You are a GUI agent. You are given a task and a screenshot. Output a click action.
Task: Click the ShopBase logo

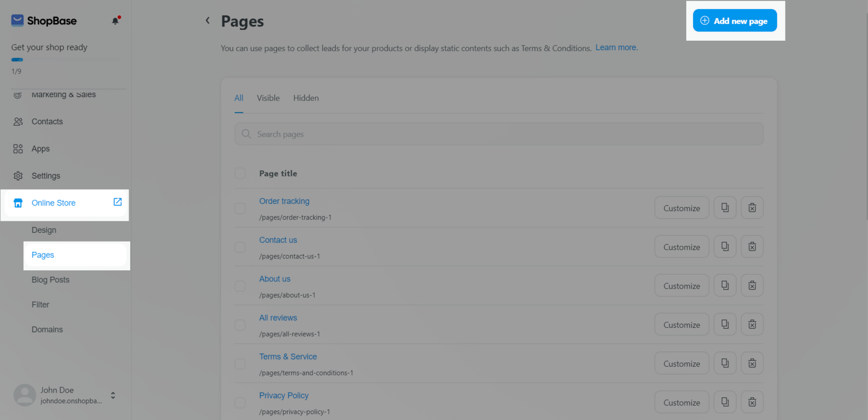pyautogui.click(x=44, y=21)
